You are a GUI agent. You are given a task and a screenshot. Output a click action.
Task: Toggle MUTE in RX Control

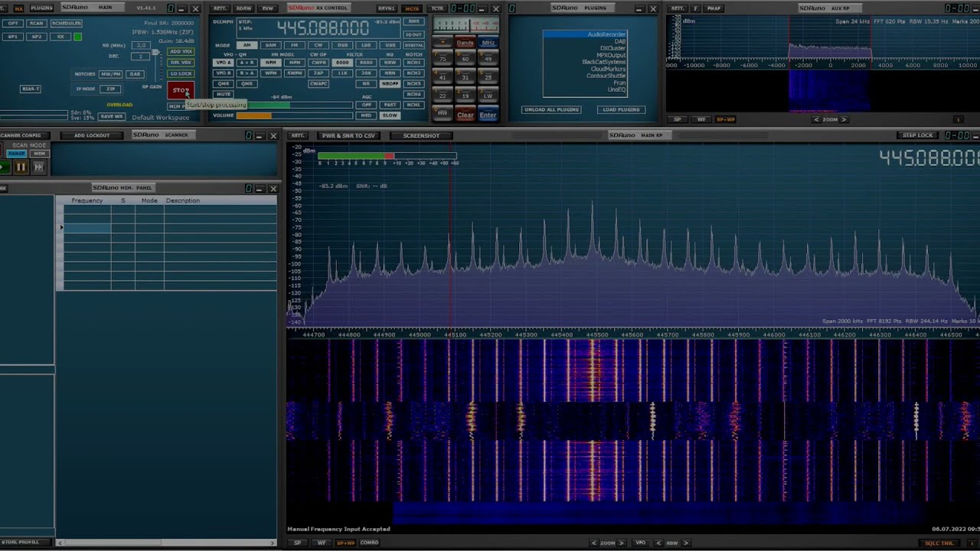(223, 94)
